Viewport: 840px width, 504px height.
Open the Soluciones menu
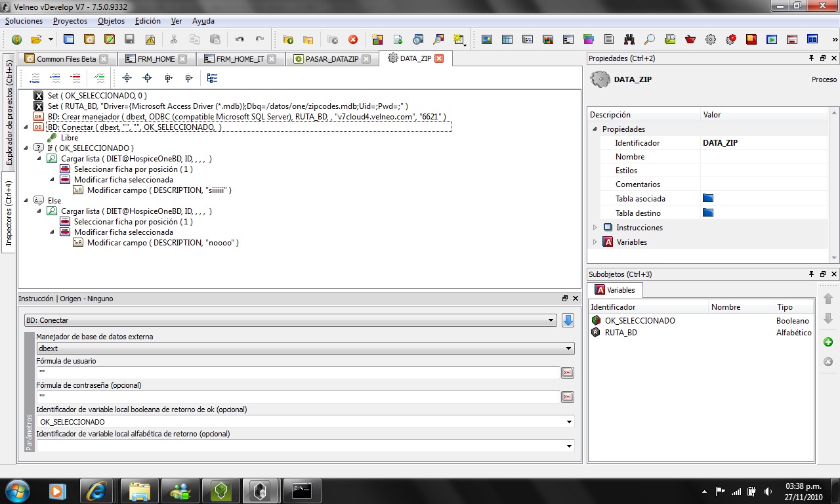(x=24, y=21)
